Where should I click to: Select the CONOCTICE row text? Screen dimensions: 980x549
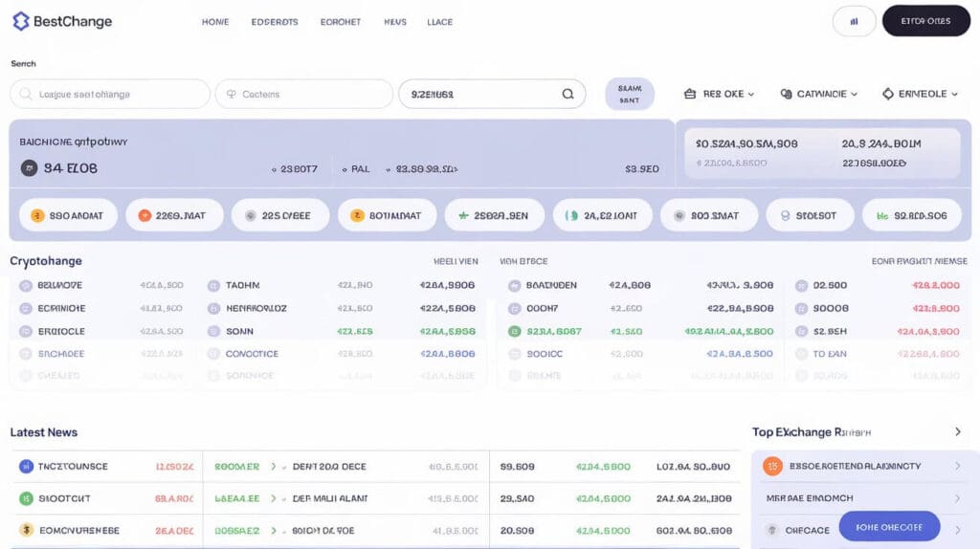point(252,354)
